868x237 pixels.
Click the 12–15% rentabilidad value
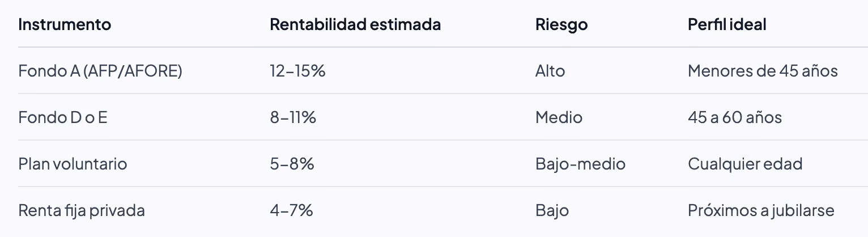pos(297,71)
